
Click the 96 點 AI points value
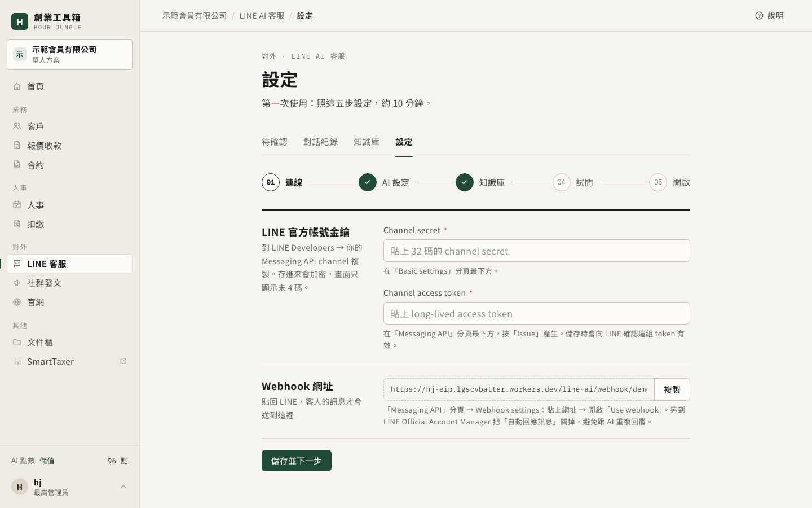[x=118, y=461]
